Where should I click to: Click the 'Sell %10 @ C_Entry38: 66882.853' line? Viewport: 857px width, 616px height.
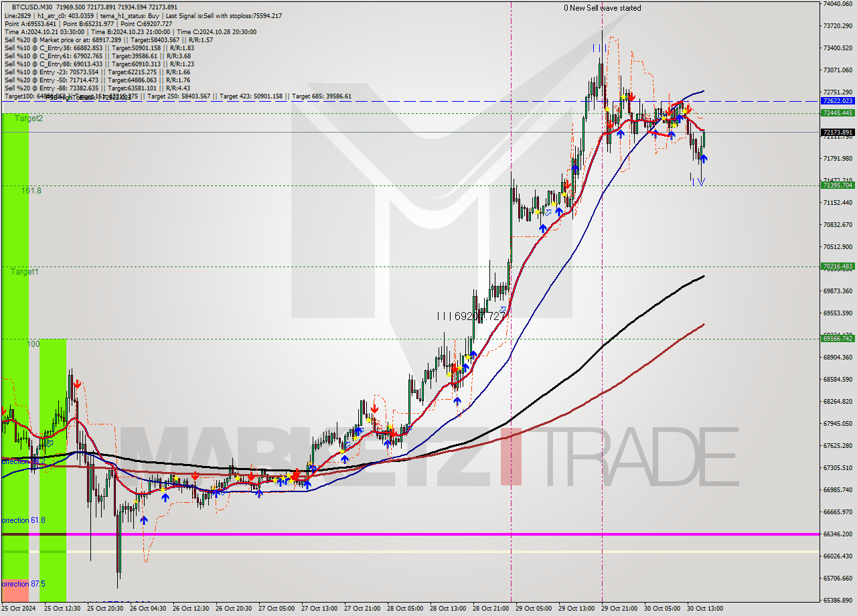click(99, 48)
